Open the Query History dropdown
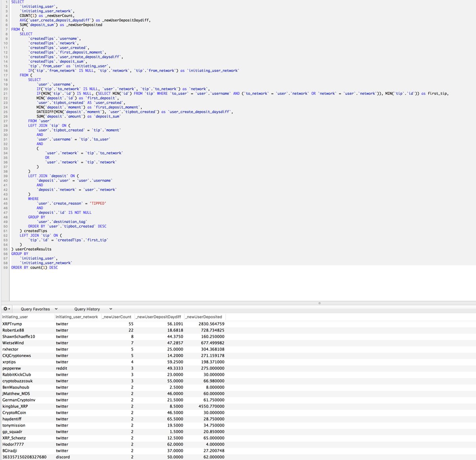 111,309
